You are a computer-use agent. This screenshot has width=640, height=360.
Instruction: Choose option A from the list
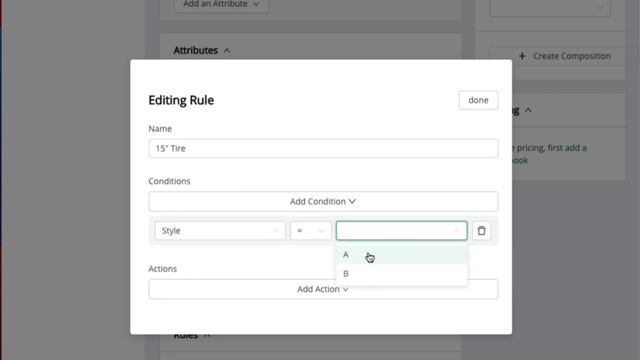[x=401, y=255]
